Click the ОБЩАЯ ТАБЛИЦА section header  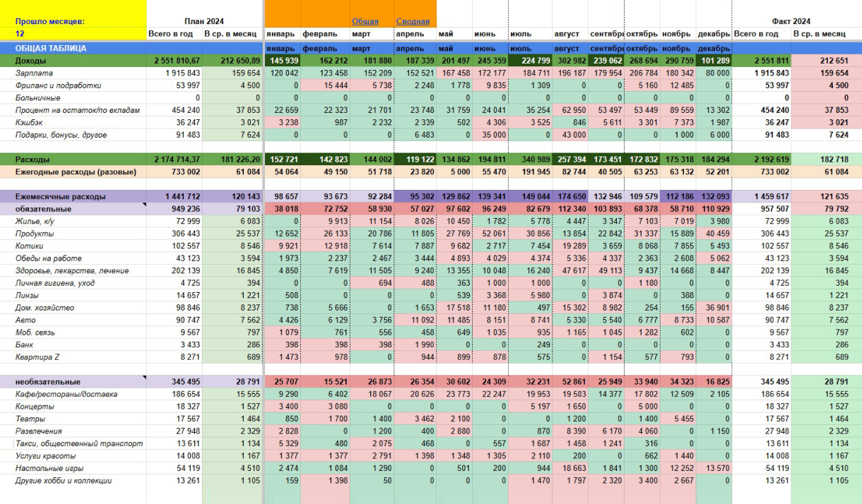click(x=51, y=48)
